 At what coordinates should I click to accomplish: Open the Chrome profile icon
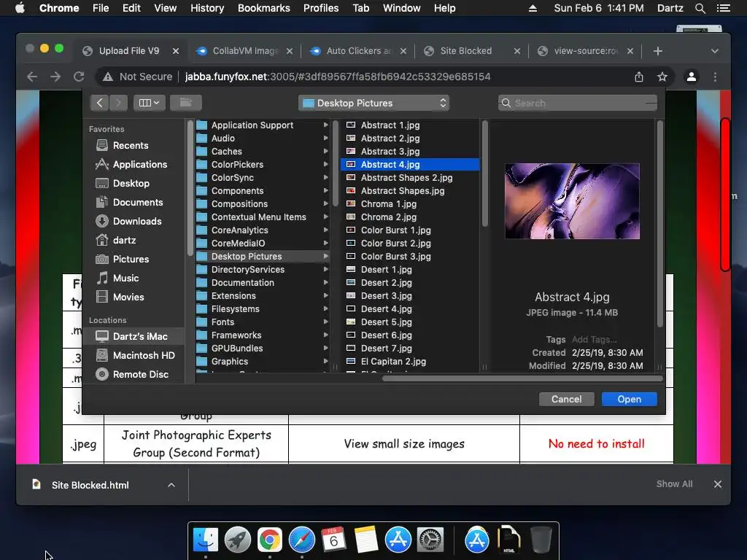click(x=692, y=77)
